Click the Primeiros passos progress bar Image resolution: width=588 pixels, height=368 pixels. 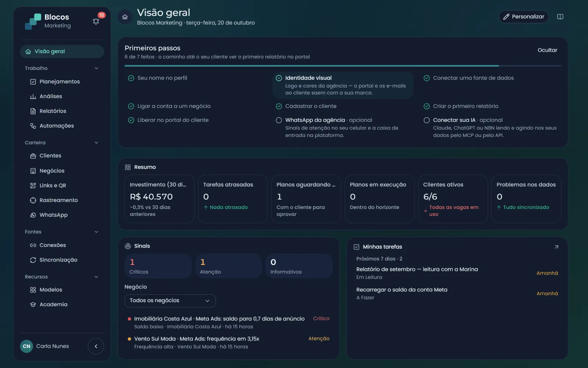pyautogui.click(x=343, y=66)
